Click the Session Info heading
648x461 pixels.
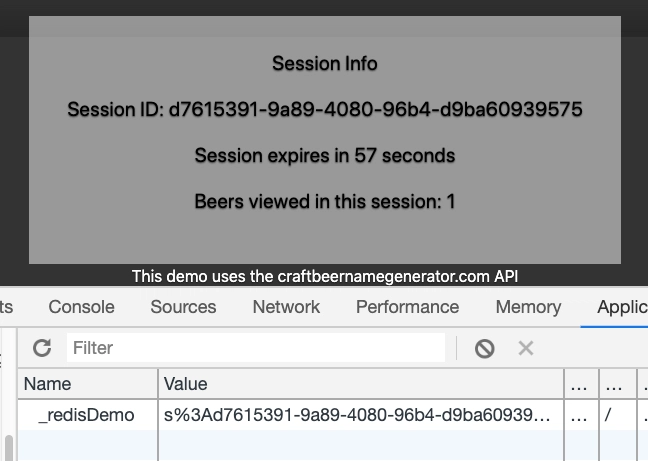[325, 63]
